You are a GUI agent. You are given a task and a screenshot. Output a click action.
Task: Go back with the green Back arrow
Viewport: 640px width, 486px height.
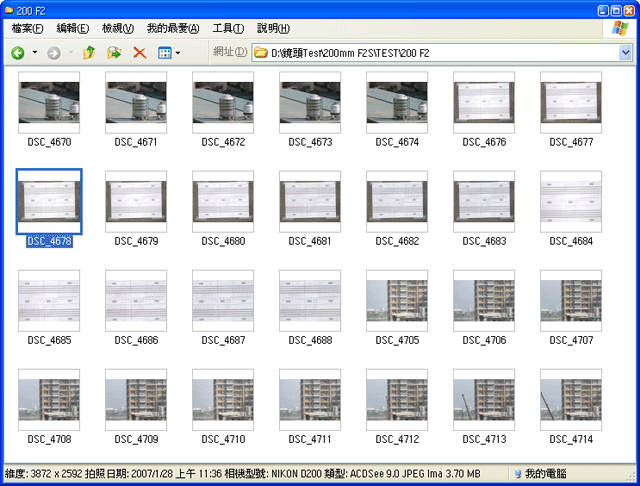coord(18,53)
